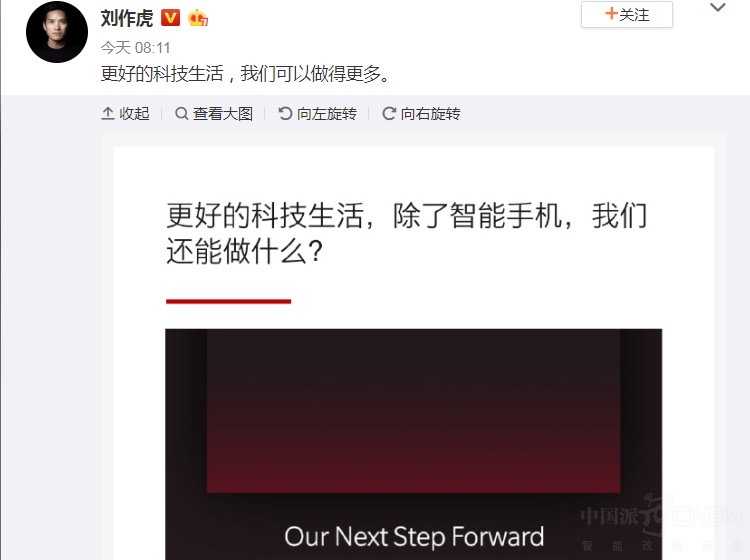Click the orange V verified badge
This screenshot has height=560, width=750.
point(170,18)
